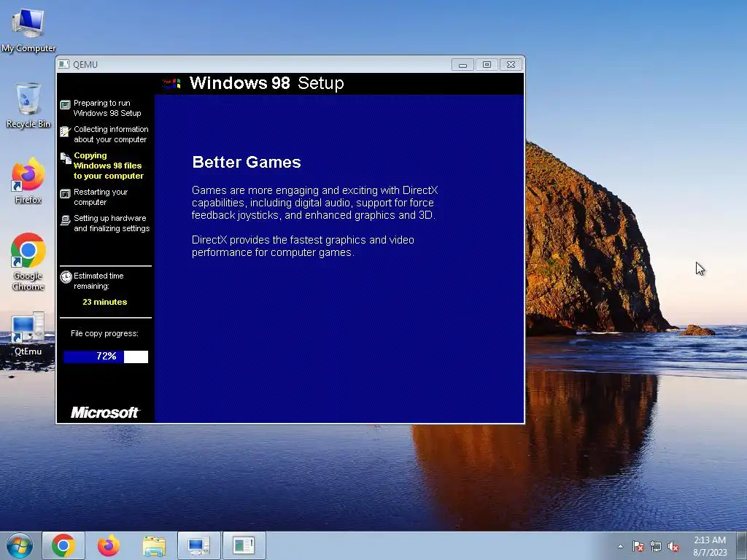Open Action Center flag tray icon
The image size is (747, 560).
pos(638,546)
